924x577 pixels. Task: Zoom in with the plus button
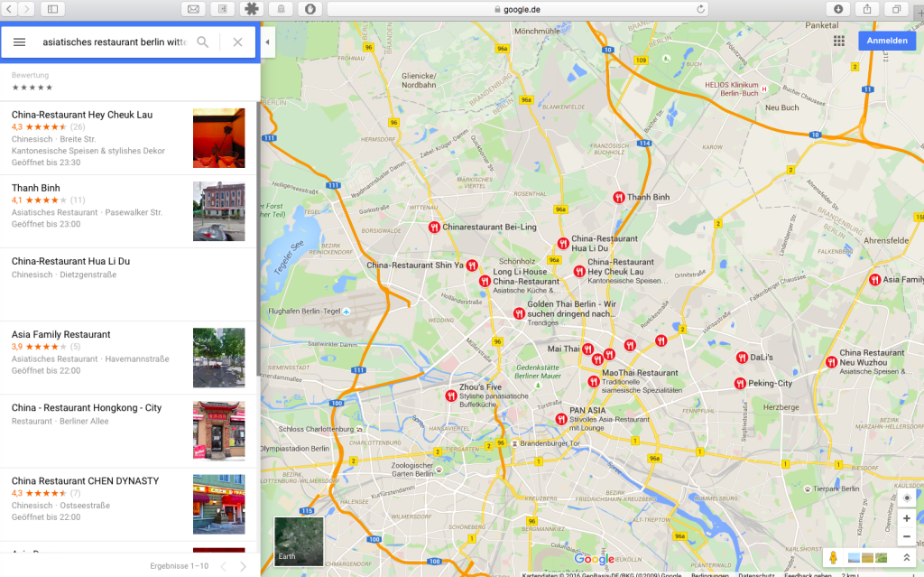[x=906, y=518]
